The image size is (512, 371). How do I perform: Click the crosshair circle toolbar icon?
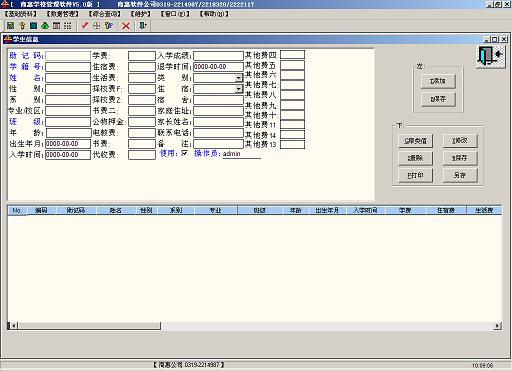coord(97,26)
